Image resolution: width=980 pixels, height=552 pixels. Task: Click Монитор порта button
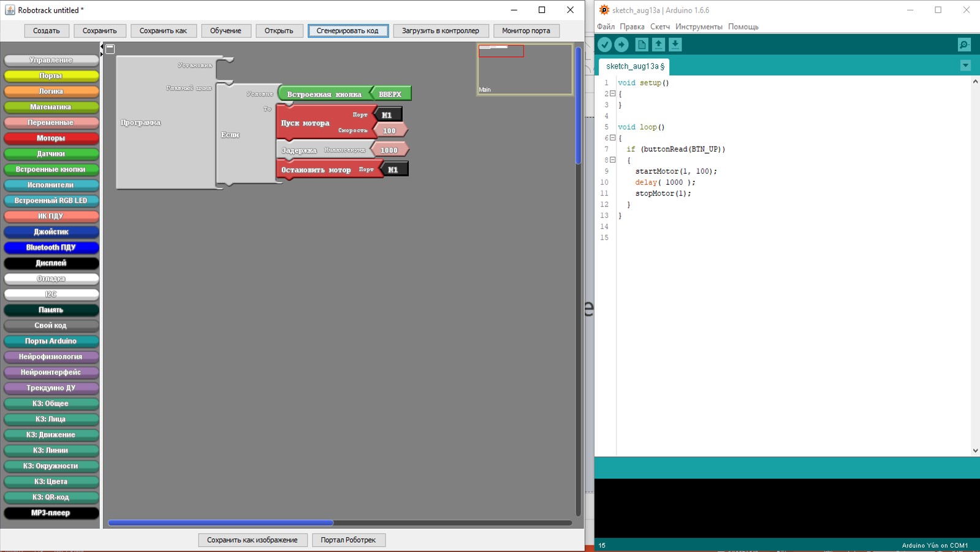[526, 31]
